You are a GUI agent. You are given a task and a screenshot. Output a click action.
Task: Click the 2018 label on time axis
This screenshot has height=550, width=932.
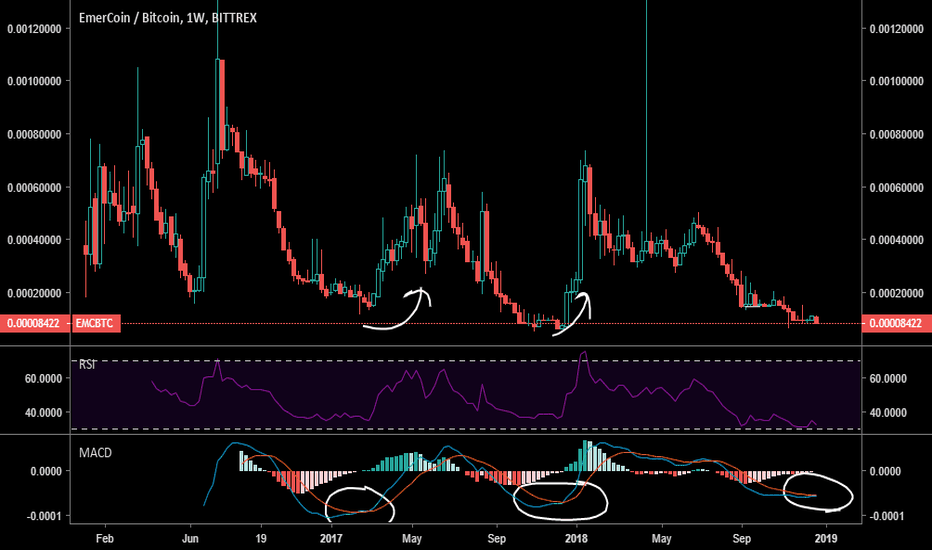coord(576,539)
